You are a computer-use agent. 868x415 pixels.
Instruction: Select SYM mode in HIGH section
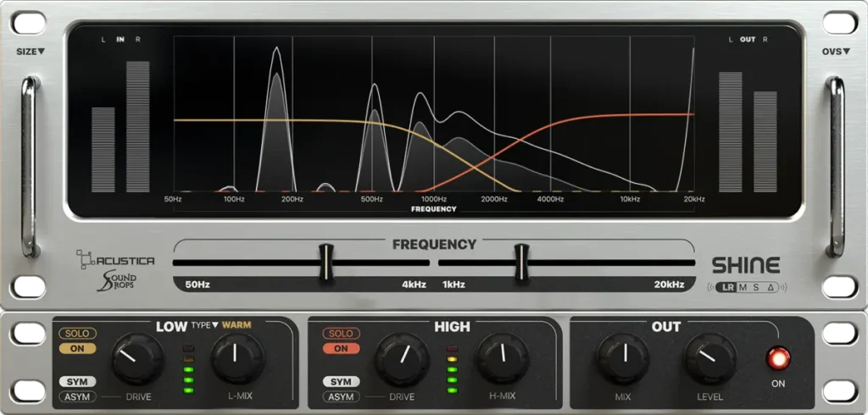[341, 382]
